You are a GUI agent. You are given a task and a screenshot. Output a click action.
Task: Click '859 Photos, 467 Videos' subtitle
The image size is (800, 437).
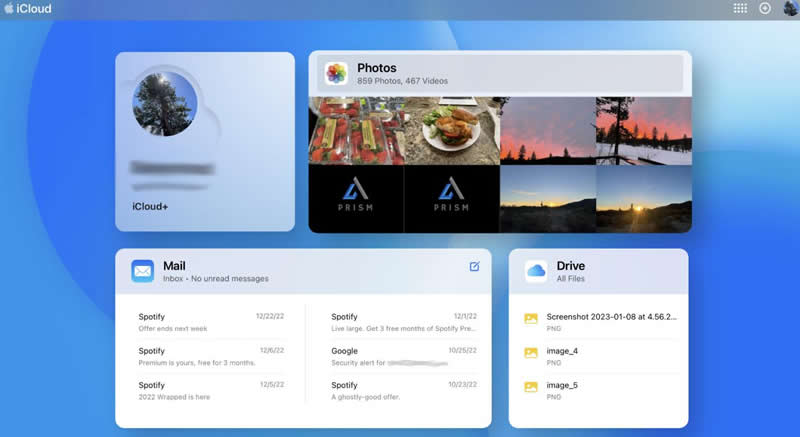(x=402, y=81)
